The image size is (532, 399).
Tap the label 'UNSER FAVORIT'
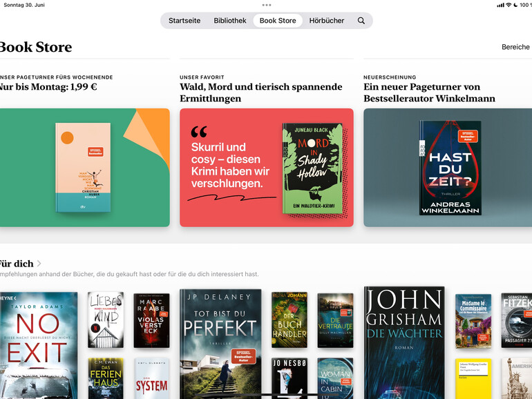[x=202, y=77]
